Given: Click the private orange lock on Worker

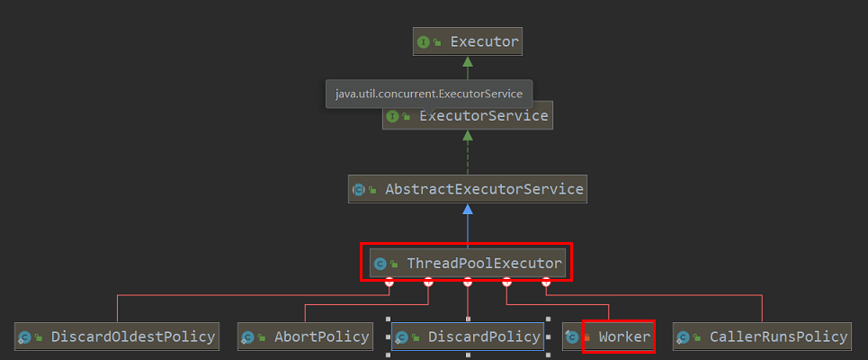Looking at the screenshot, I should click(587, 337).
